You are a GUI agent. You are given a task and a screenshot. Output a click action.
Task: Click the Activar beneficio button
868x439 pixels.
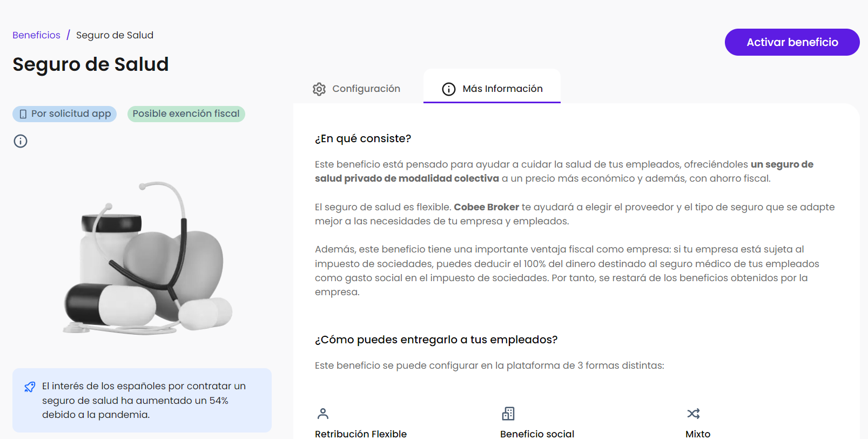pos(792,42)
